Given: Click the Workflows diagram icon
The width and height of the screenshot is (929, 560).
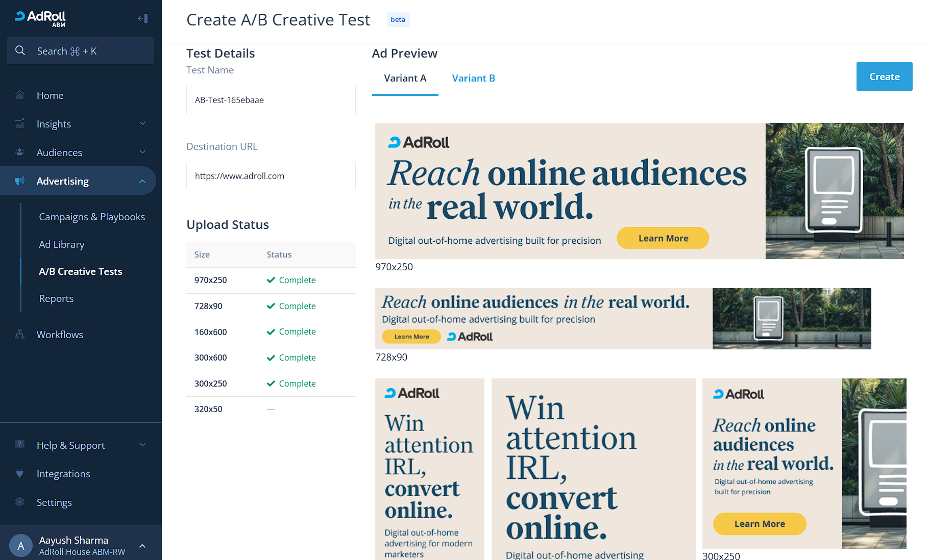Looking at the screenshot, I should click(x=20, y=335).
